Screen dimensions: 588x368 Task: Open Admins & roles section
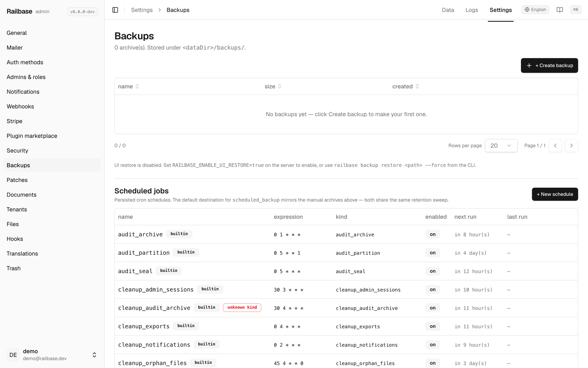(x=52, y=77)
